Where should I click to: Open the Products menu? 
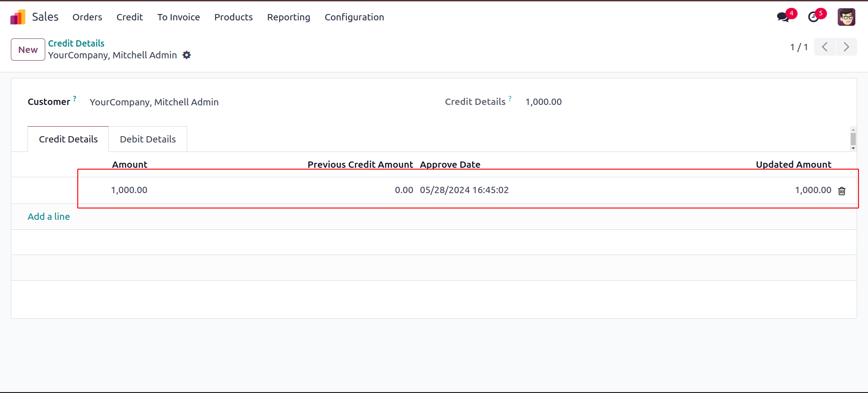click(234, 17)
